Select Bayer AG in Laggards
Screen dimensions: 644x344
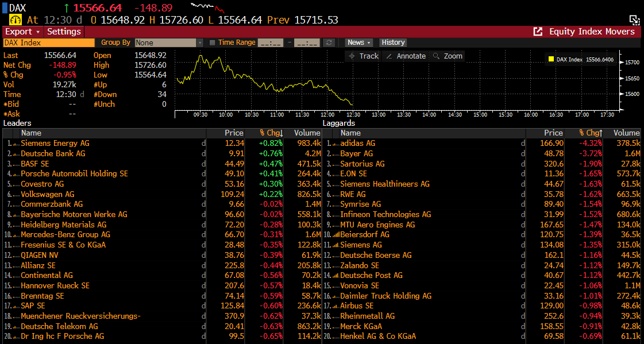(x=482, y=153)
